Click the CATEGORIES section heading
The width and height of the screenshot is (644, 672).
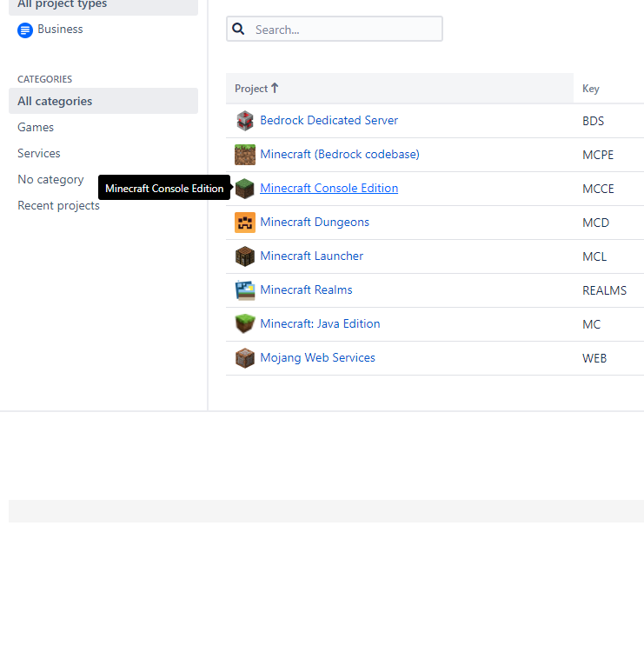pos(44,79)
